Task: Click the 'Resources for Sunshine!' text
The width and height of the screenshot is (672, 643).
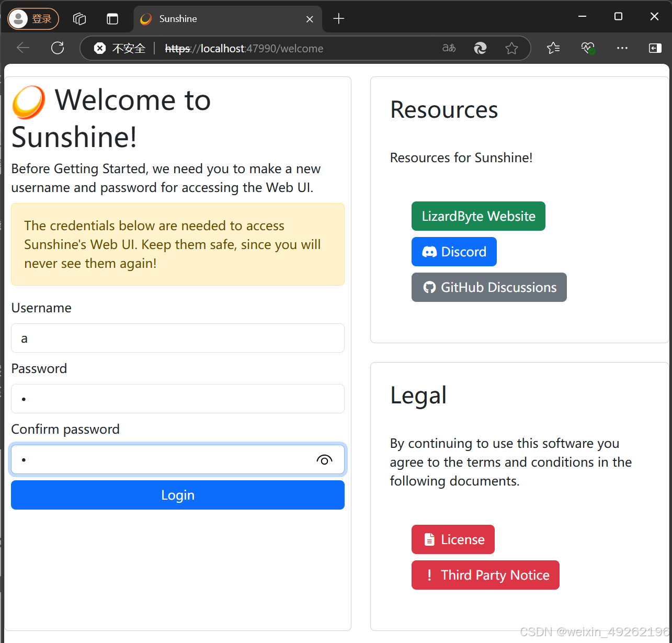Action: [461, 157]
